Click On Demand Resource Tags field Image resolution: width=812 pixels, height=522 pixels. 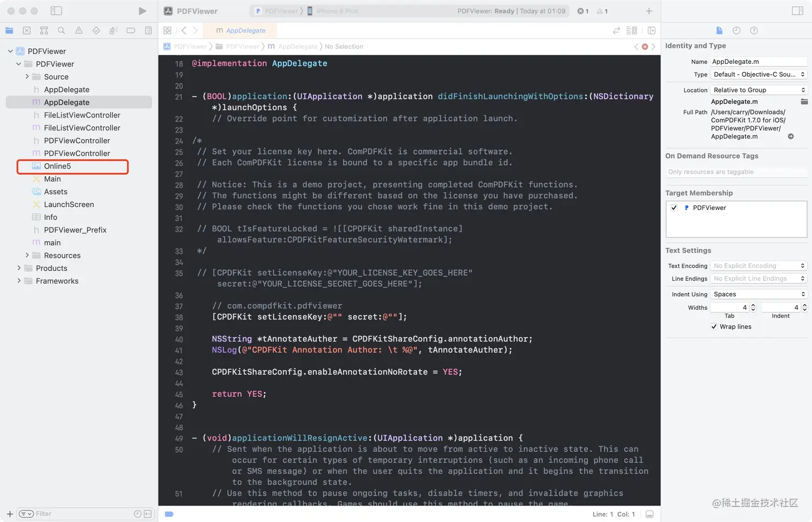(x=736, y=172)
